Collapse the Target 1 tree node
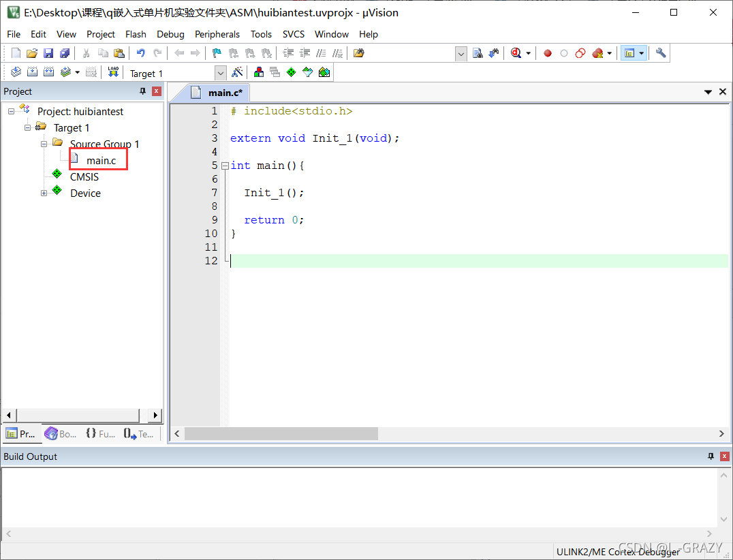Image resolution: width=733 pixels, height=560 pixels. point(27,127)
